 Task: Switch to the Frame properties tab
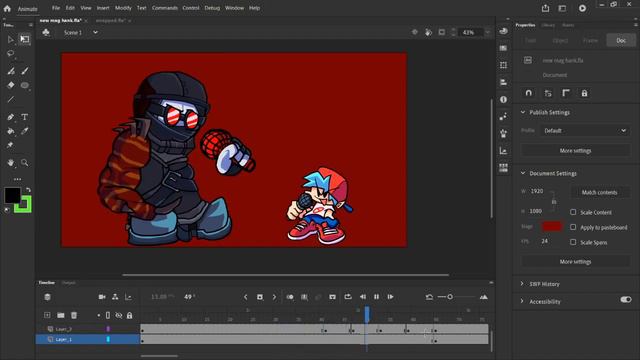[590, 40]
